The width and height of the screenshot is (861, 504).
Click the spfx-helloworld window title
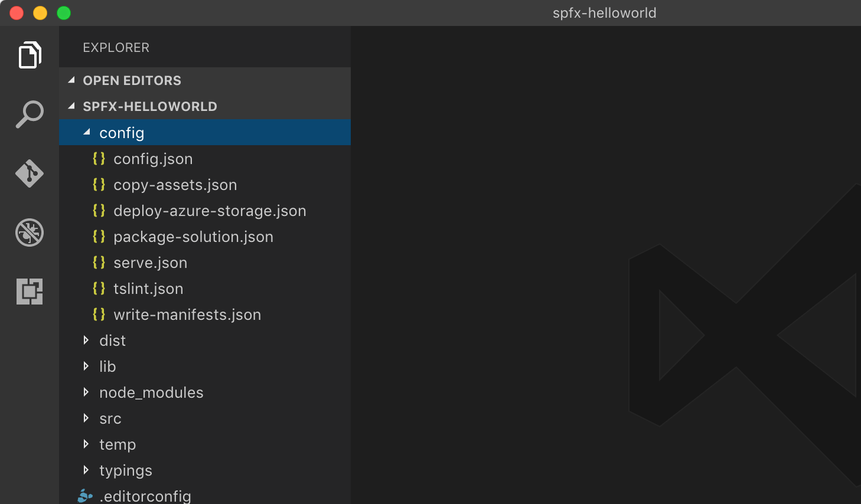coord(604,13)
